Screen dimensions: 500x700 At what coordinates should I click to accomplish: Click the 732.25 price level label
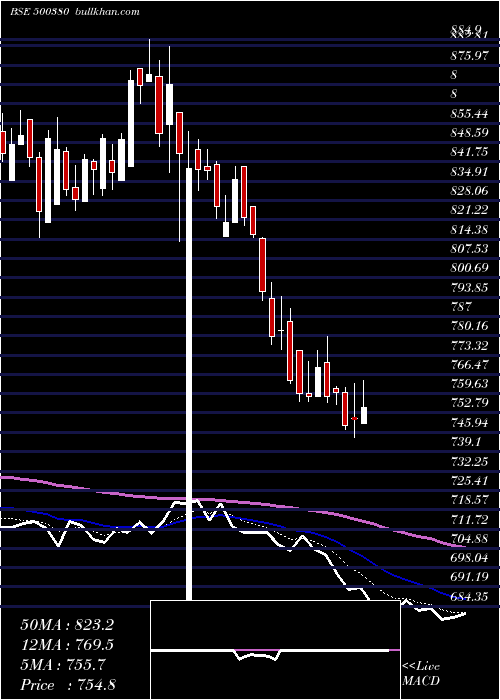coord(469,461)
